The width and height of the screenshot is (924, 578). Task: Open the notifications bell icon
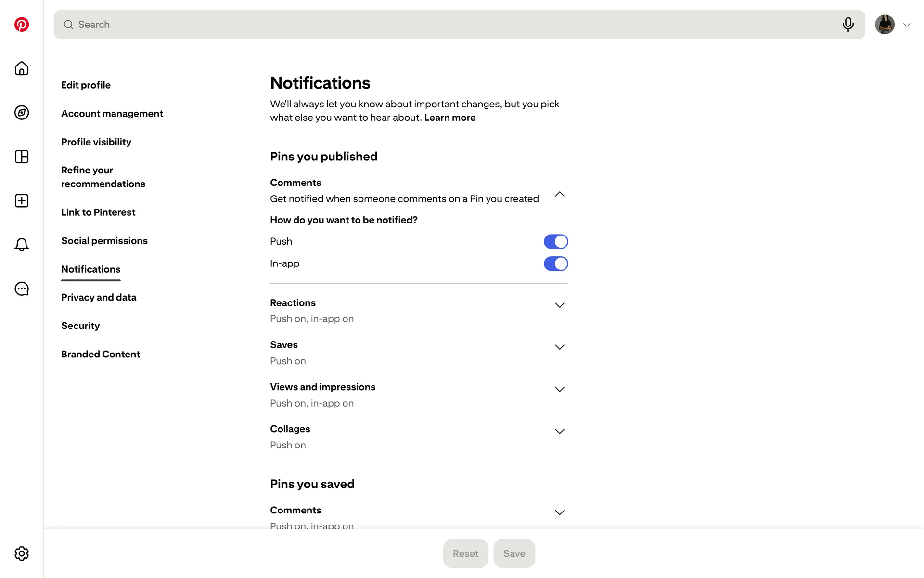pyautogui.click(x=22, y=245)
